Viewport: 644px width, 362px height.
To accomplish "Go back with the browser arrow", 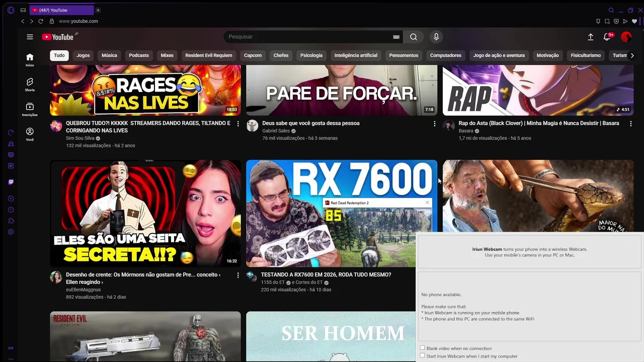I will [x=23, y=21].
